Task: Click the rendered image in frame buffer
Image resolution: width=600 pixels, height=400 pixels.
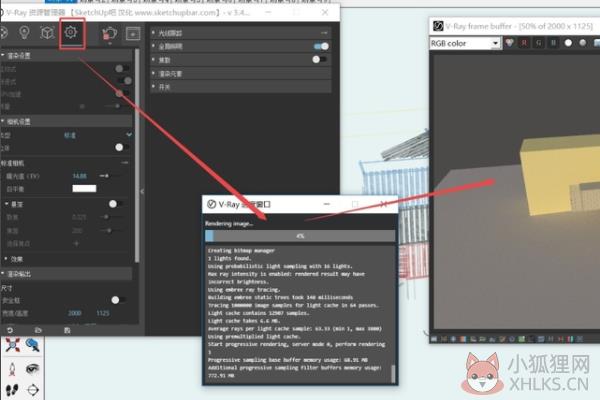Action: (x=515, y=191)
